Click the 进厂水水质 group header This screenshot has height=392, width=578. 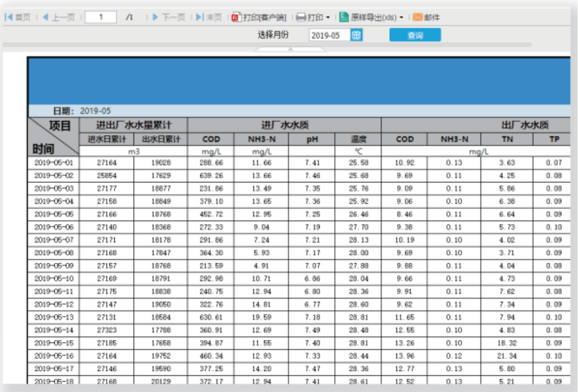point(285,125)
